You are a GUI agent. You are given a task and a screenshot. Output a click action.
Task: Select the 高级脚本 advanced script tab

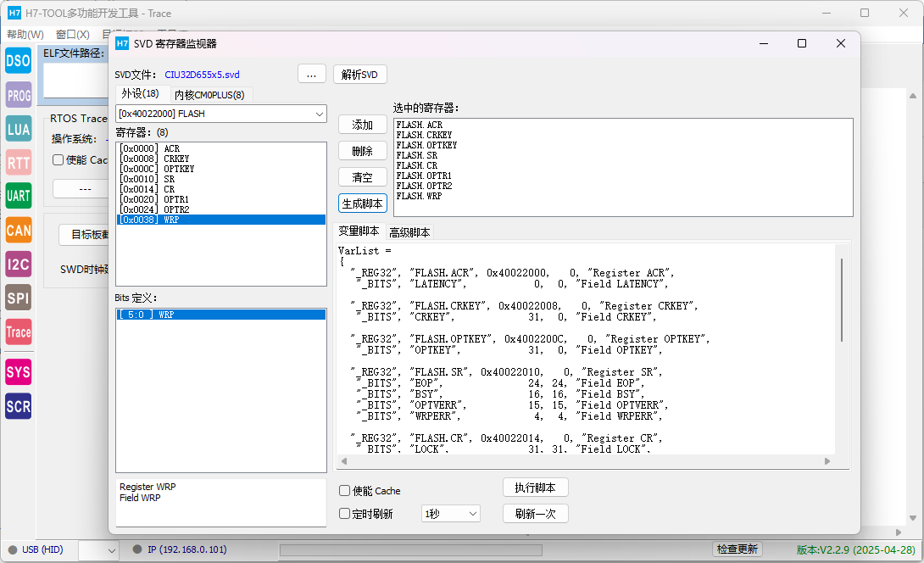(x=409, y=232)
